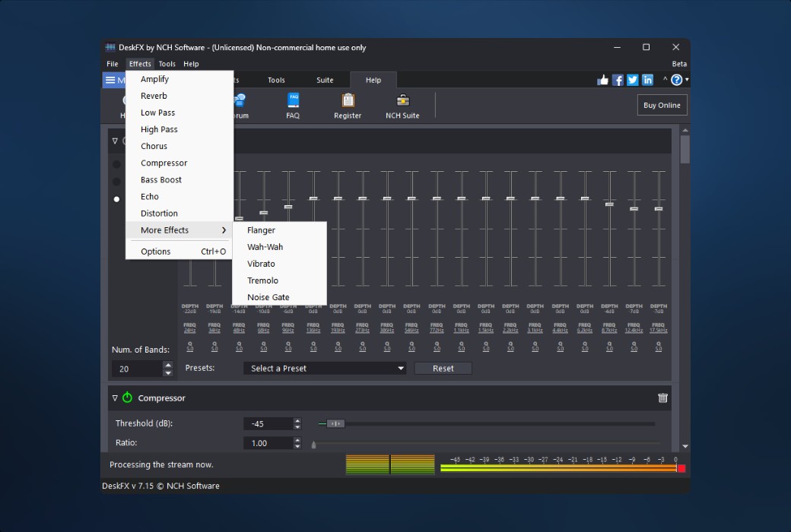Image resolution: width=791 pixels, height=532 pixels.
Task: Click the Num. of Bands input field
Action: point(136,369)
